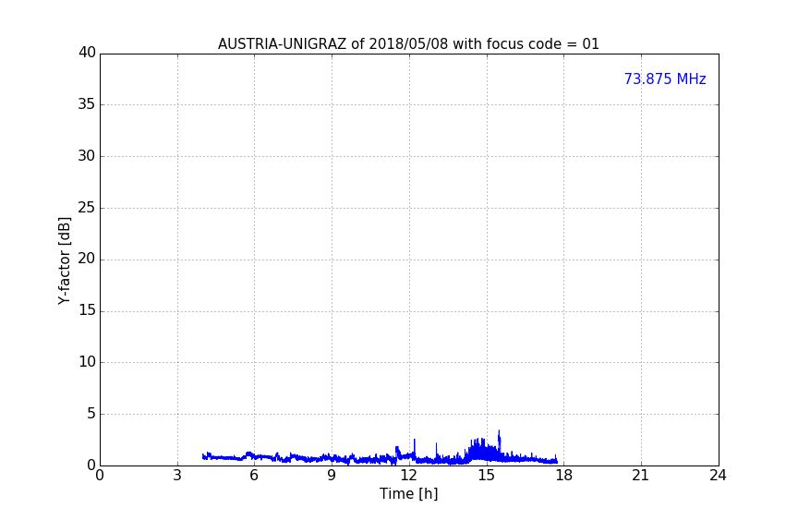Click the '73.875 MHz' frequency label
Image resolution: width=798 pixels, height=532 pixels.
[x=665, y=79]
